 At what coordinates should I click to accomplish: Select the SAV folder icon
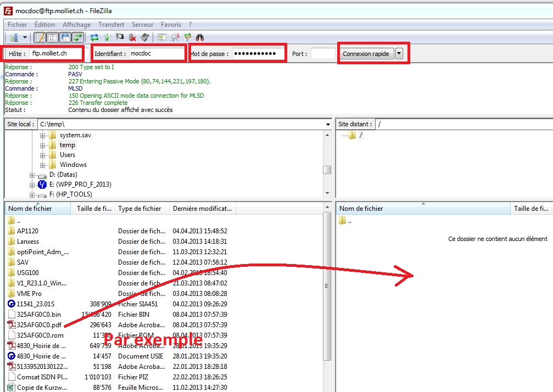tap(12, 262)
